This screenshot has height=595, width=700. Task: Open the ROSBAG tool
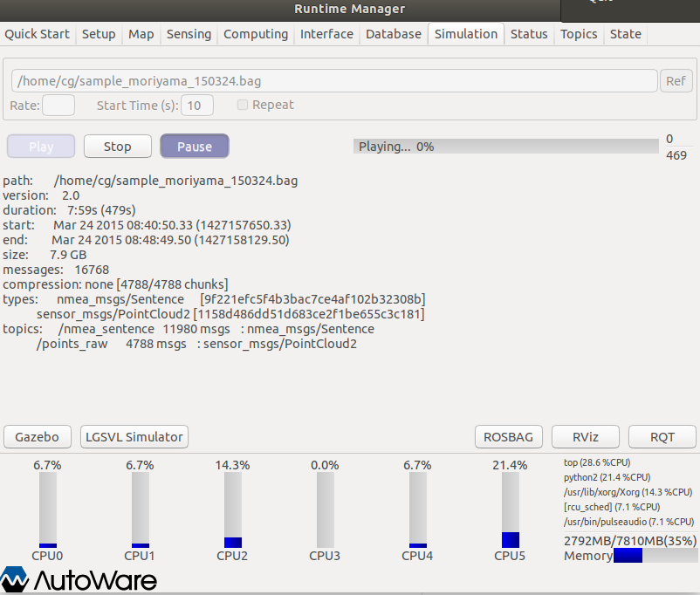pyautogui.click(x=509, y=436)
